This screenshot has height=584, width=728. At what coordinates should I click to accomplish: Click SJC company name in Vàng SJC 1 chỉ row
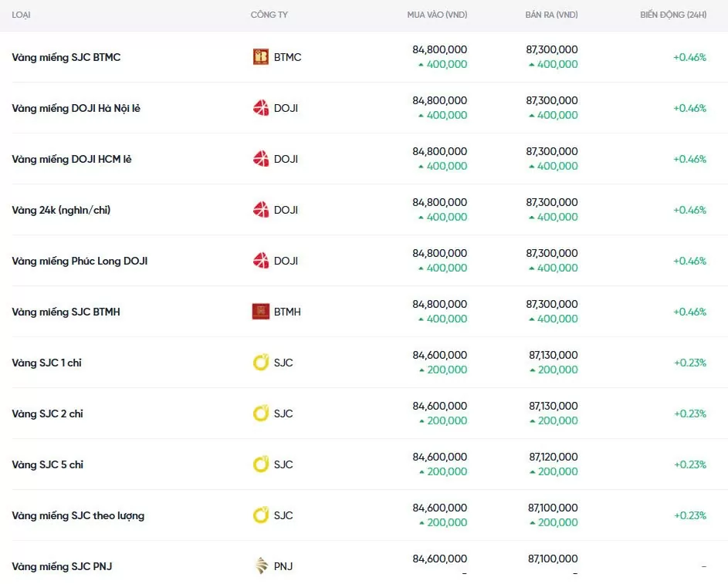click(x=283, y=363)
